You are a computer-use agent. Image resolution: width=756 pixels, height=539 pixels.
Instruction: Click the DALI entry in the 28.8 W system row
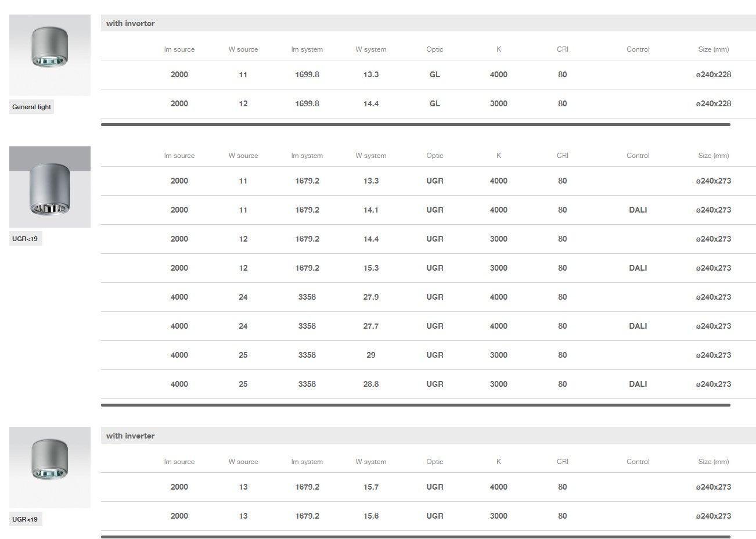click(638, 384)
